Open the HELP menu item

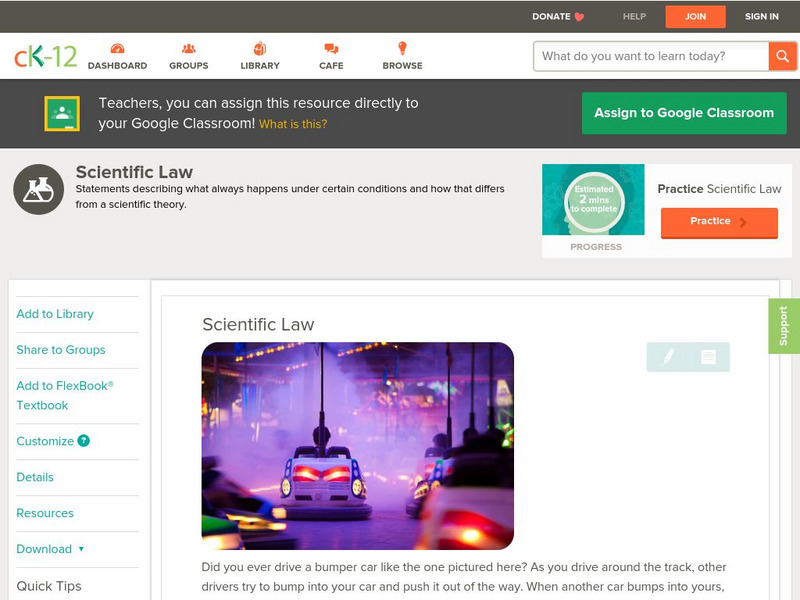pos(637,16)
